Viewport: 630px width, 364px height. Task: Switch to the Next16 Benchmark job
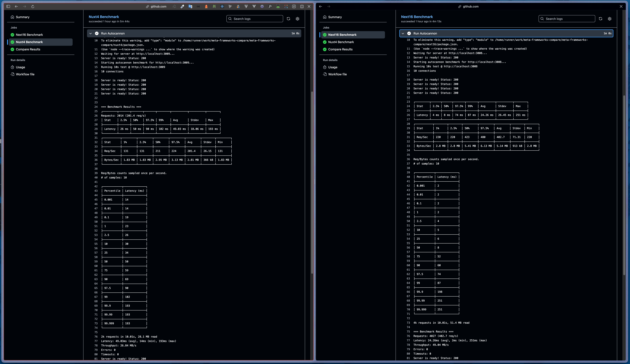click(29, 35)
